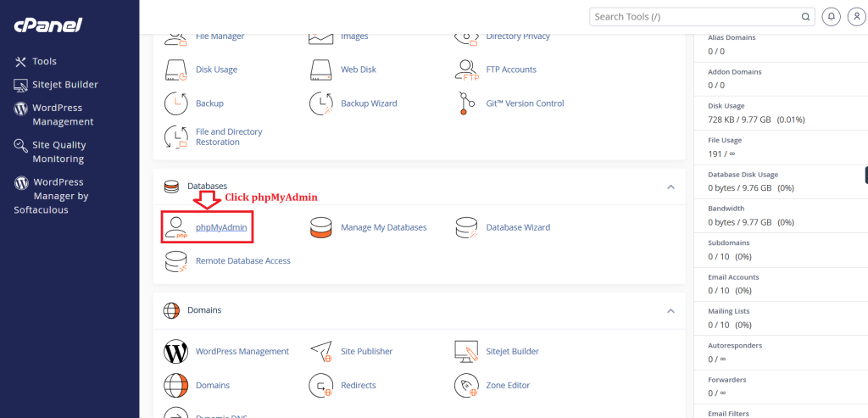The width and height of the screenshot is (868, 418).
Task: Click the Backup icon
Action: coord(176,103)
